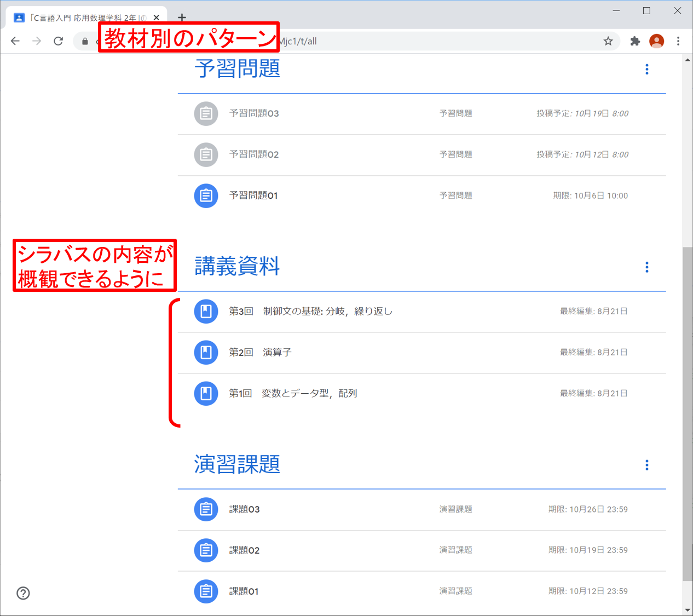Click 予習問題 topic label on 予習問題03 row
The height and width of the screenshot is (616, 693).
coord(455,113)
